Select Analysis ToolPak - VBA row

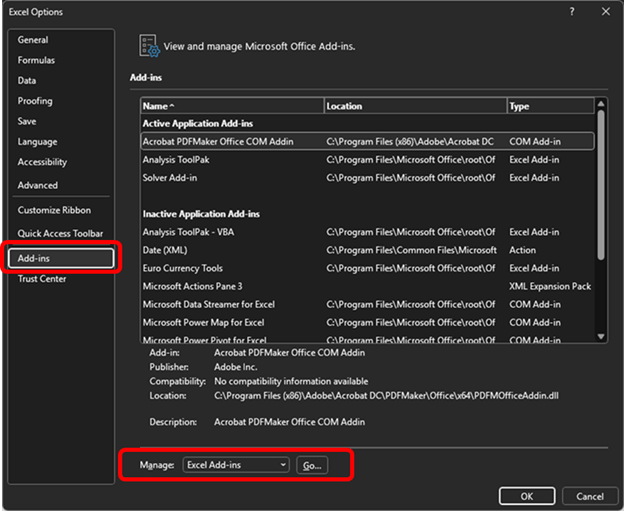[367, 232]
